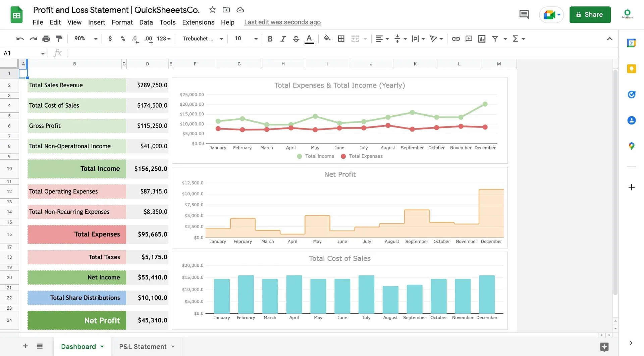Collapse the toolbar with the up chevron
Image resolution: width=644 pixels, height=356 pixels.
pyautogui.click(x=609, y=39)
